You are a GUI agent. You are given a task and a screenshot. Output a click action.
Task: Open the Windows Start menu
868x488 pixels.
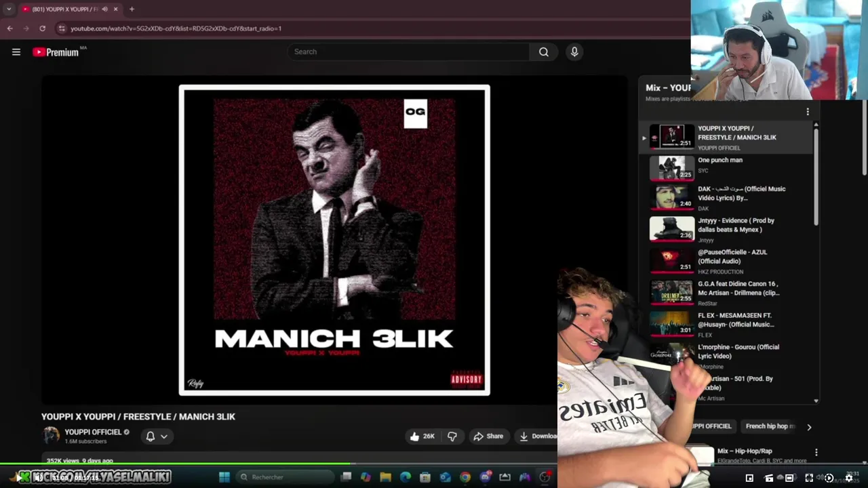pos(224,477)
